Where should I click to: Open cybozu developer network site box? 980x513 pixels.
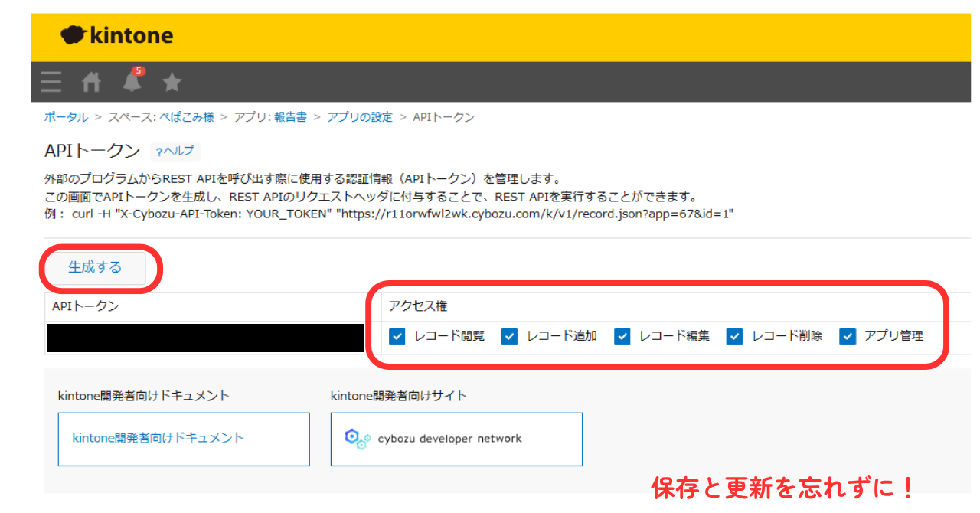click(x=456, y=439)
